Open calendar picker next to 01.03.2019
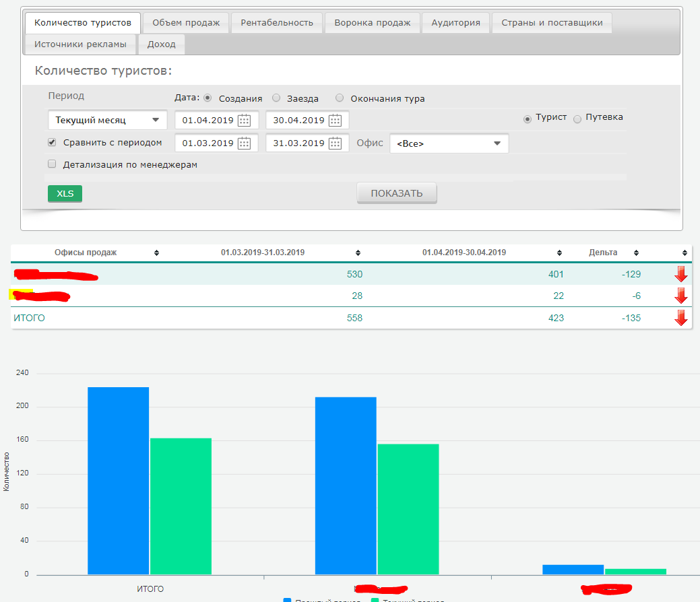Viewport: 700px width, 602px height. [244, 143]
